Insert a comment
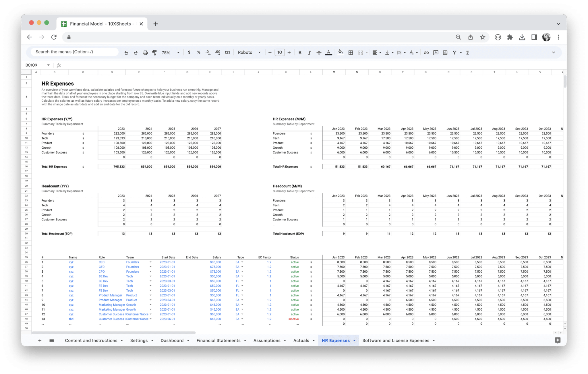The width and height of the screenshot is (588, 374). click(436, 52)
